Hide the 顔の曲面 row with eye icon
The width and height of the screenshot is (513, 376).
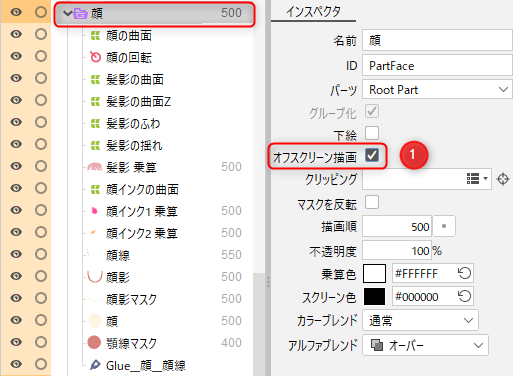point(16,34)
